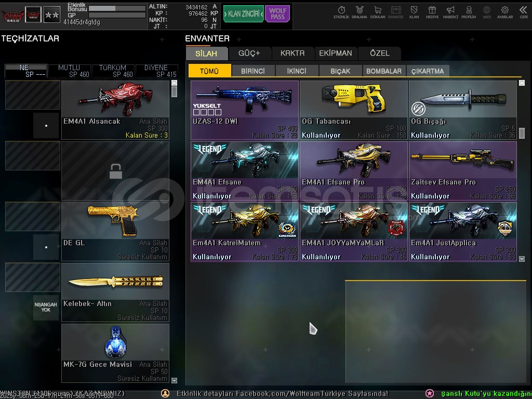Switch to the SİLAH inventory tab

pos(206,54)
